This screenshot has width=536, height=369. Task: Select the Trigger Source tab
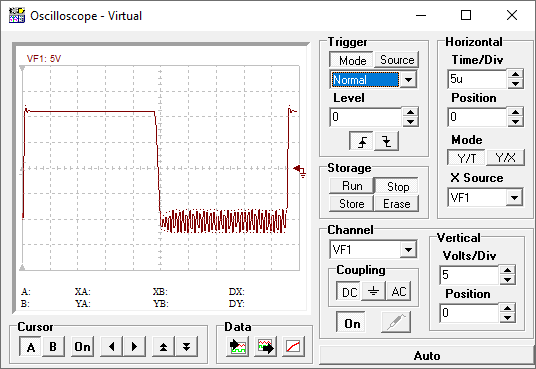pos(397,60)
